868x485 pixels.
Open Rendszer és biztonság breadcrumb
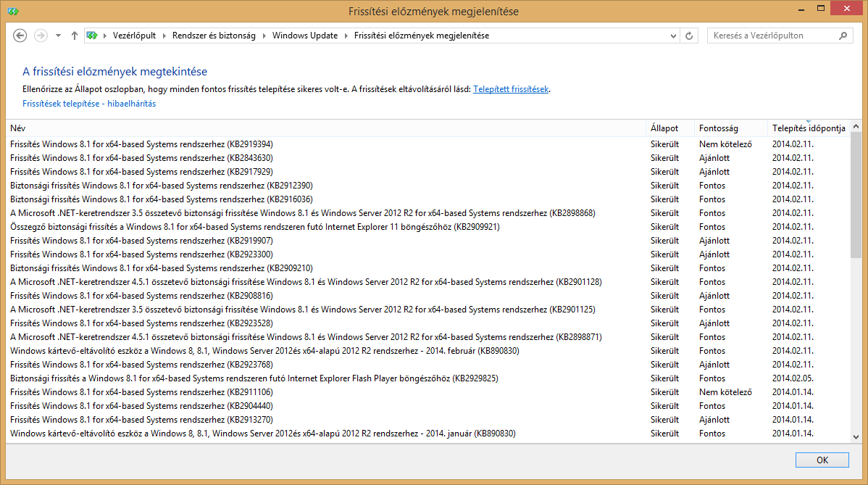click(214, 36)
